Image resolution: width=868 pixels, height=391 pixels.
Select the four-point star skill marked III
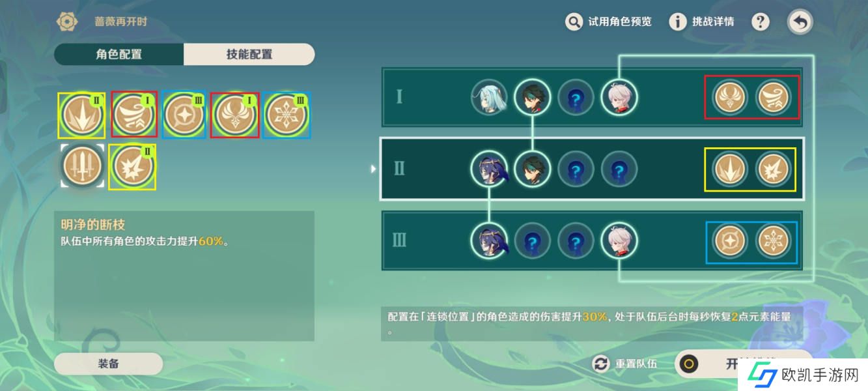tap(184, 115)
